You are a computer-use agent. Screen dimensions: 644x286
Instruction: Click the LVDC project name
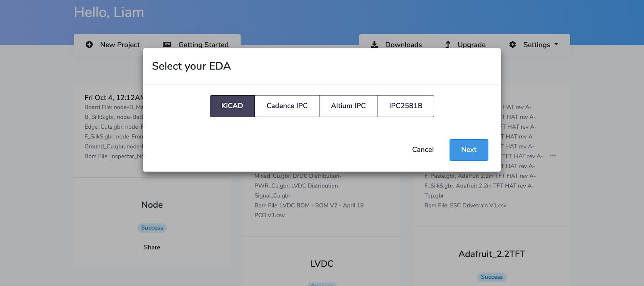(322, 264)
